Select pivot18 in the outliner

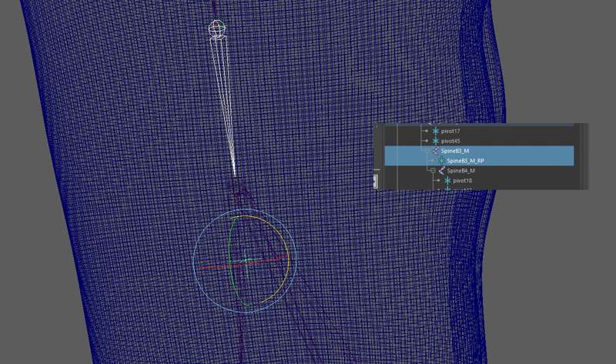pyautogui.click(x=462, y=181)
